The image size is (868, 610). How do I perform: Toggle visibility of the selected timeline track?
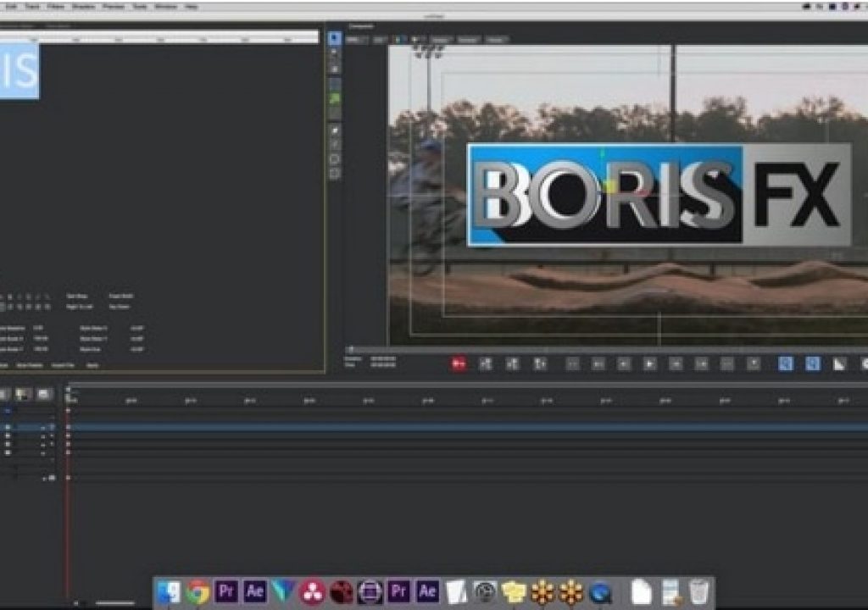pyautogui.click(x=7, y=427)
